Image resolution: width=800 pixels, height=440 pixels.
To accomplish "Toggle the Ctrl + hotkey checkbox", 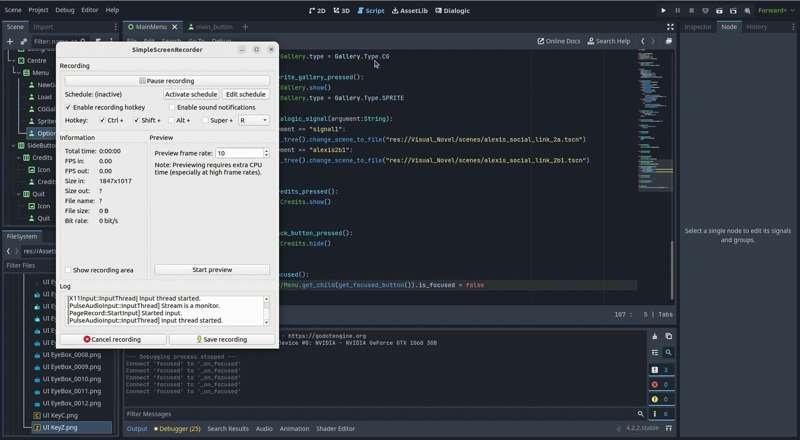I will (x=103, y=120).
